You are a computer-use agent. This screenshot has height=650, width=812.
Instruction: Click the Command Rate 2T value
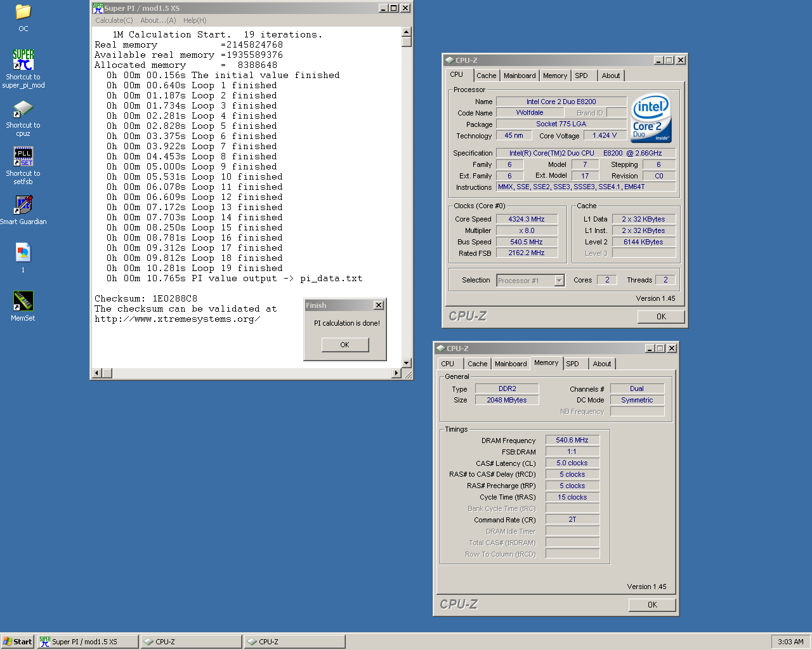[x=572, y=519]
